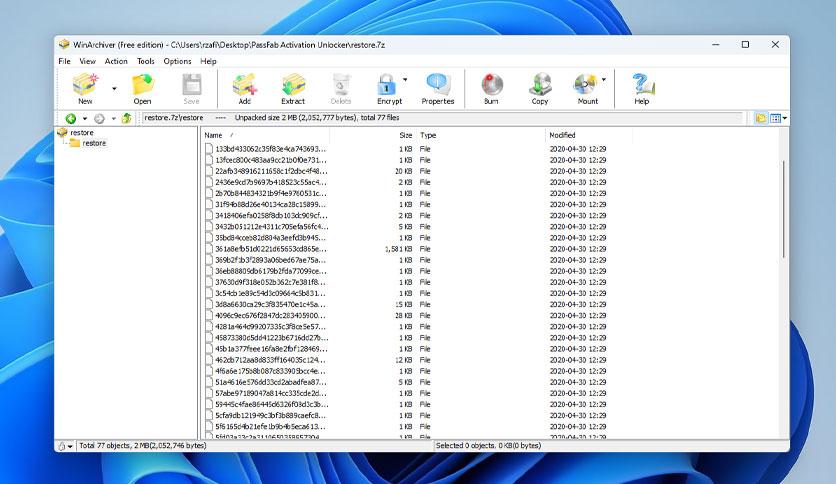Click the Mount toolbar icon
The height and width of the screenshot is (484, 836).
click(586, 84)
